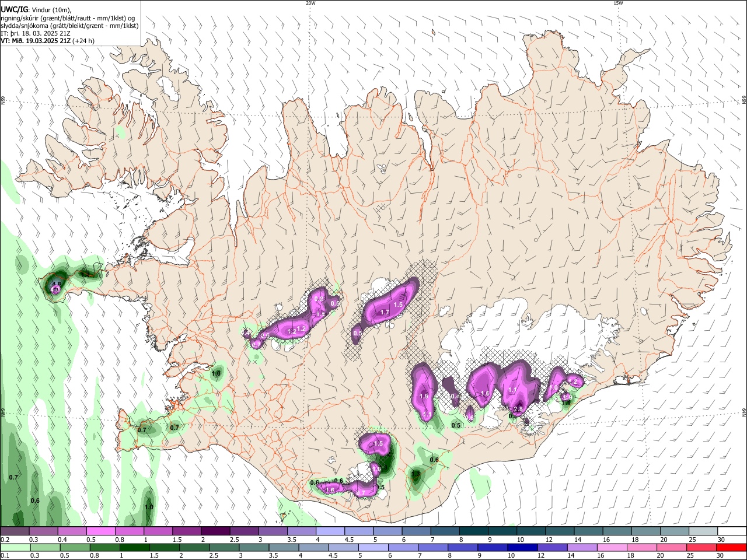Click the 'slydda/snjókoma' legend description line
The image size is (747, 560).
69,26
